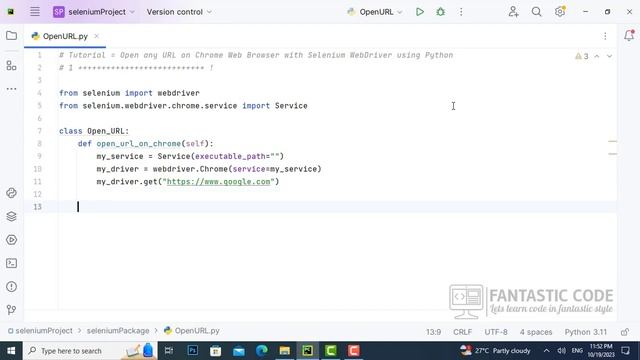Open the main hamburger menu
Viewport: 640px width, 360px height.
point(35,12)
